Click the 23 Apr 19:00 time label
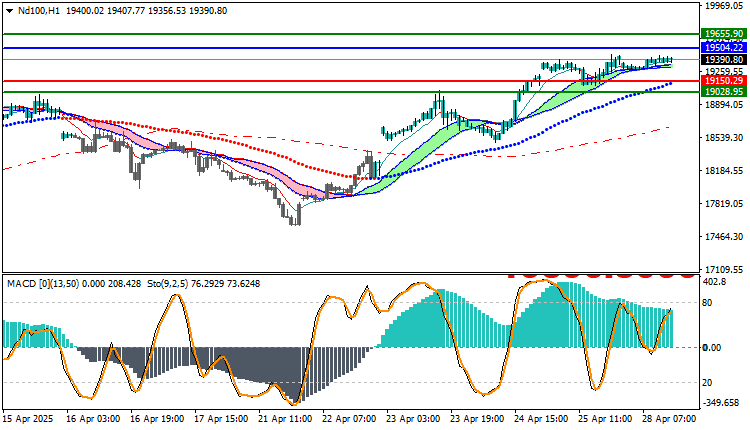 pyautogui.click(x=477, y=419)
